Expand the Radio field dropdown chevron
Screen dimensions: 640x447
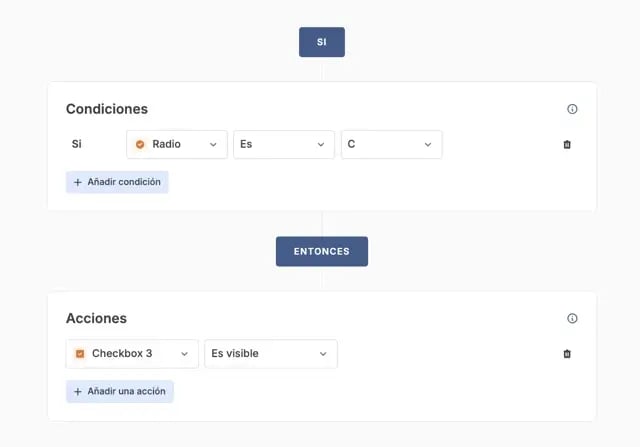(213, 144)
